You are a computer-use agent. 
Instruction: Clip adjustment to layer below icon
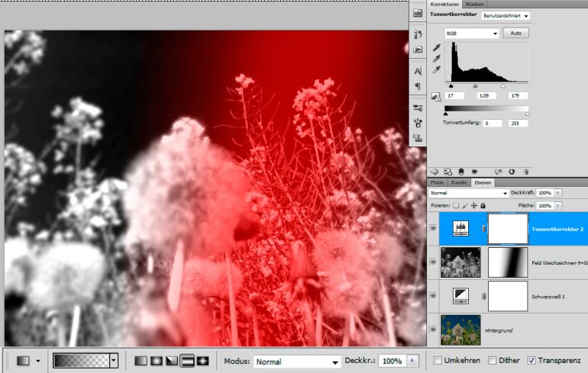click(x=461, y=172)
